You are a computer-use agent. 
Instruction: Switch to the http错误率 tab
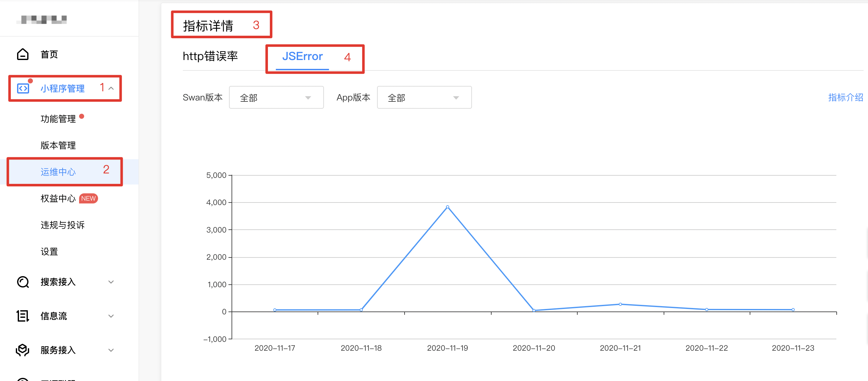click(x=210, y=56)
